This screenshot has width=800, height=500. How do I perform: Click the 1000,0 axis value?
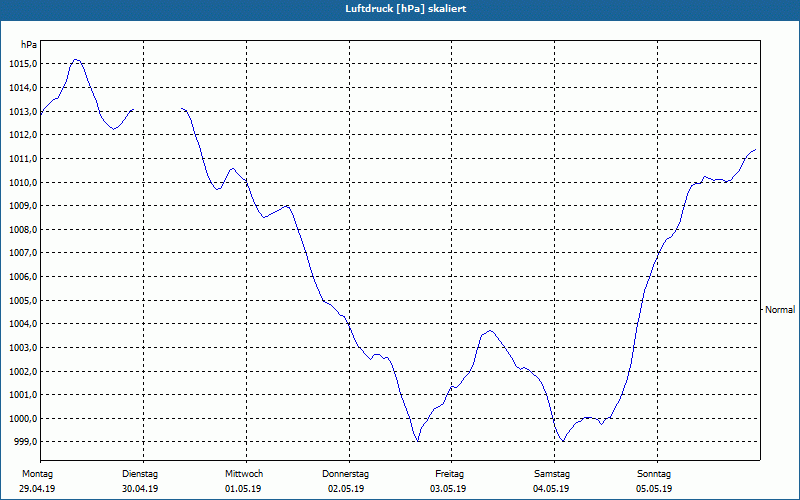click(23, 418)
